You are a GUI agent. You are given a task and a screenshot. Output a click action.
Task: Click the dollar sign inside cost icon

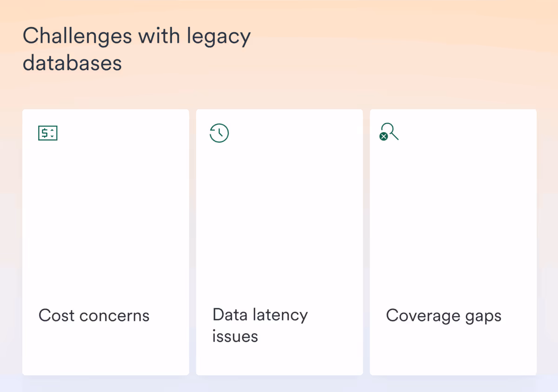pos(45,133)
